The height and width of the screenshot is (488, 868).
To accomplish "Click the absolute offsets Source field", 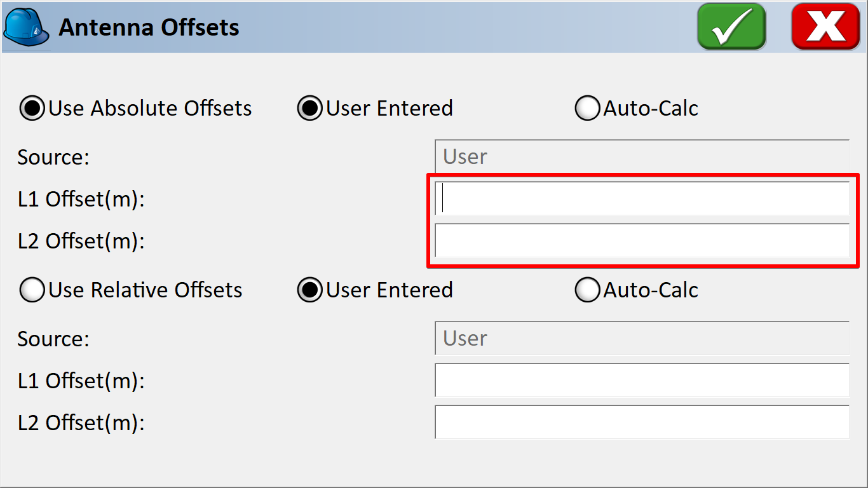I will [642, 156].
